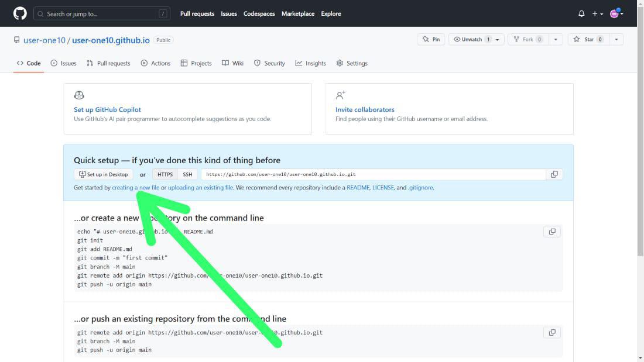
Task: Copy the create new repository commands
Action: pyautogui.click(x=552, y=232)
